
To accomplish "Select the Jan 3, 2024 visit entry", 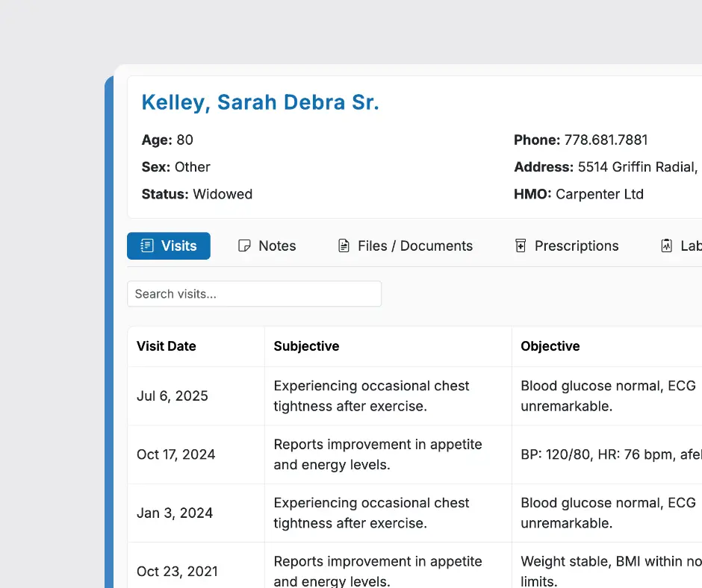I will 175,513.
